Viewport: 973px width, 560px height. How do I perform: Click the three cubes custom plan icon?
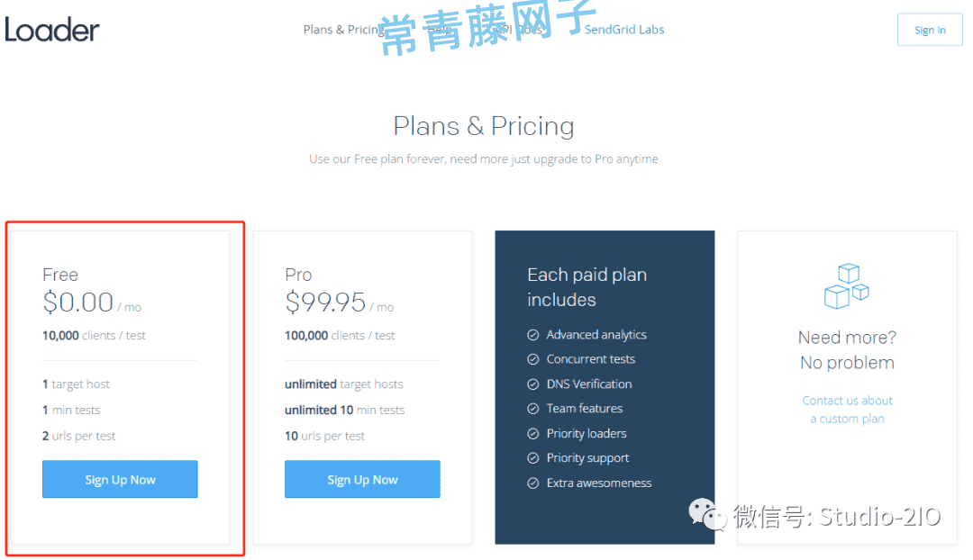pos(846,286)
